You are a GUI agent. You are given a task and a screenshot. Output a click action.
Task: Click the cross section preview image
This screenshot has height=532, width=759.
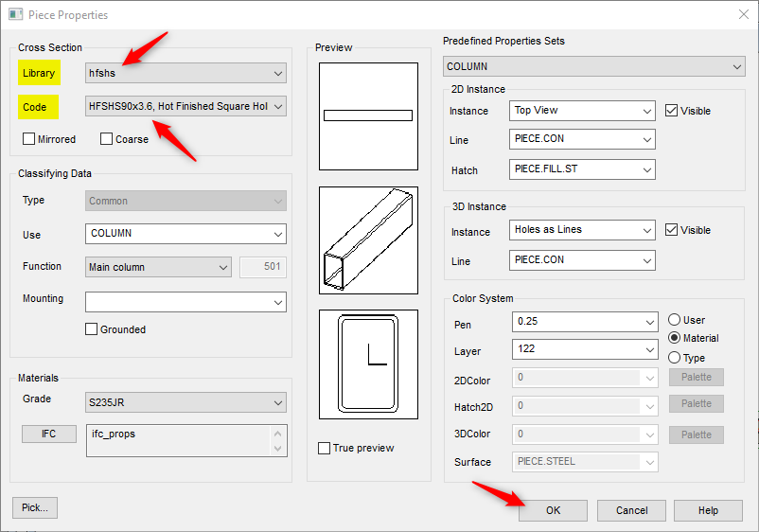coord(368,364)
